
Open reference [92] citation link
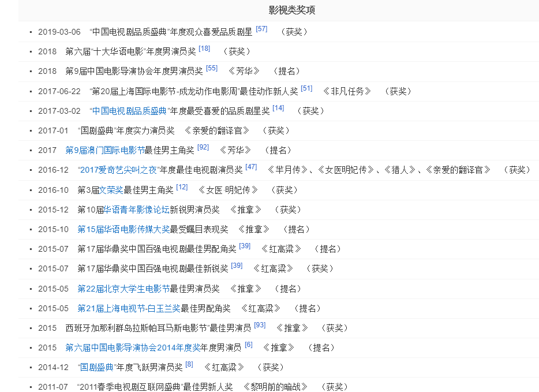point(203,148)
